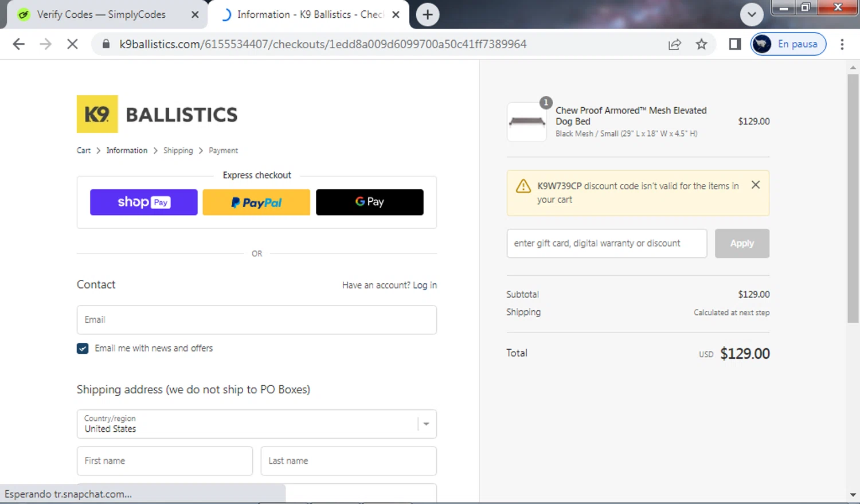
Task: Click 'Esperando tr.snapchat.com...' status text
Action: 68,494
